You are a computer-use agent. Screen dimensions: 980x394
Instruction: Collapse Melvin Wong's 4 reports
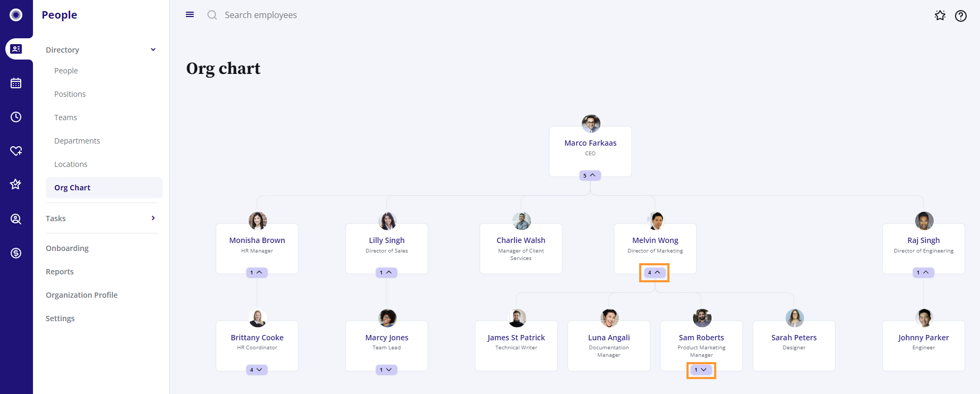click(x=654, y=273)
